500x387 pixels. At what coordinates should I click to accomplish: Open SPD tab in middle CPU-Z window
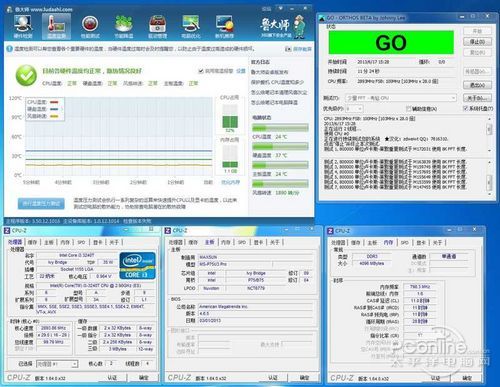click(242, 242)
